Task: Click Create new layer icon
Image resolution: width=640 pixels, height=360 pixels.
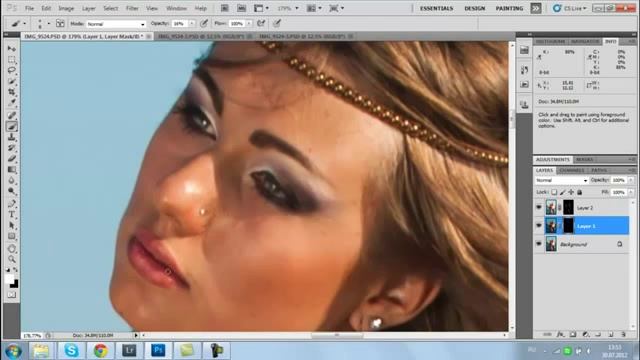Action: point(611,334)
